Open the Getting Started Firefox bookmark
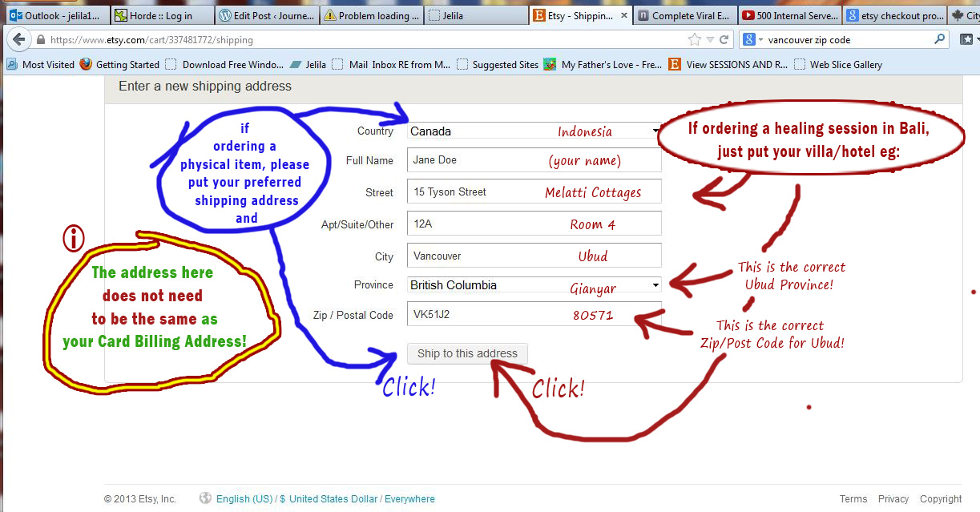 (119, 65)
